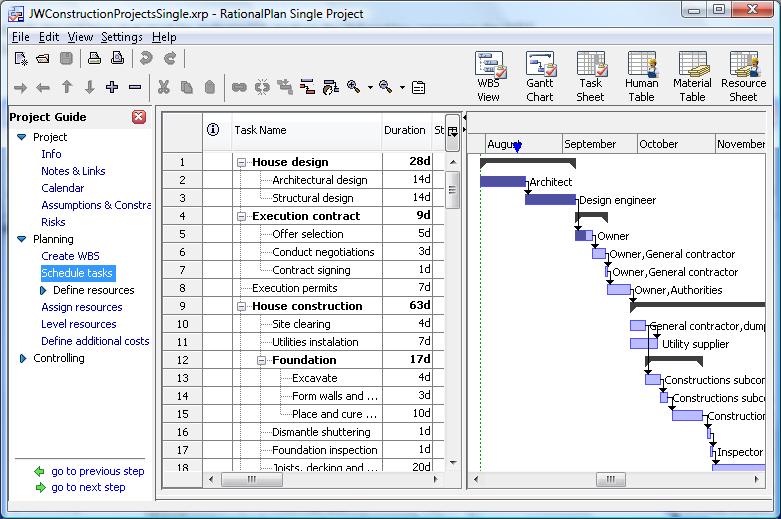Open the column chooser dropdown in table header
Screen dimensions: 781x519
click(452, 130)
